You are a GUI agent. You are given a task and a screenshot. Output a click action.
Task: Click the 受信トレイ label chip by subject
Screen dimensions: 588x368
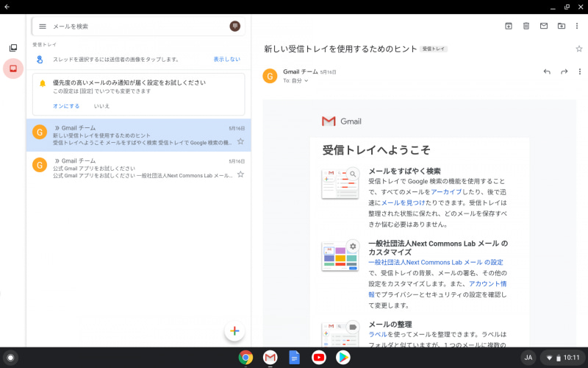(x=434, y=49)
